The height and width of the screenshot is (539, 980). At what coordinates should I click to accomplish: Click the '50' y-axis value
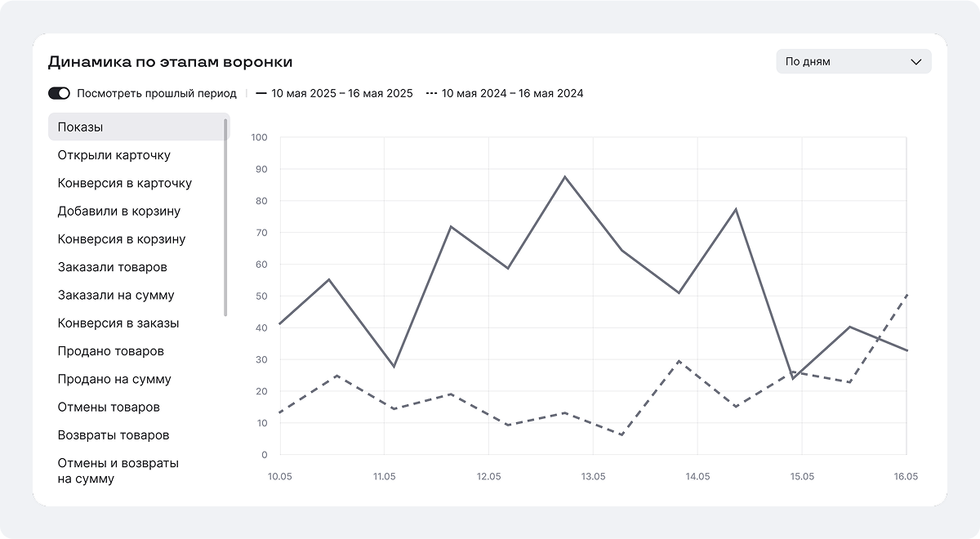click(262, 296)
